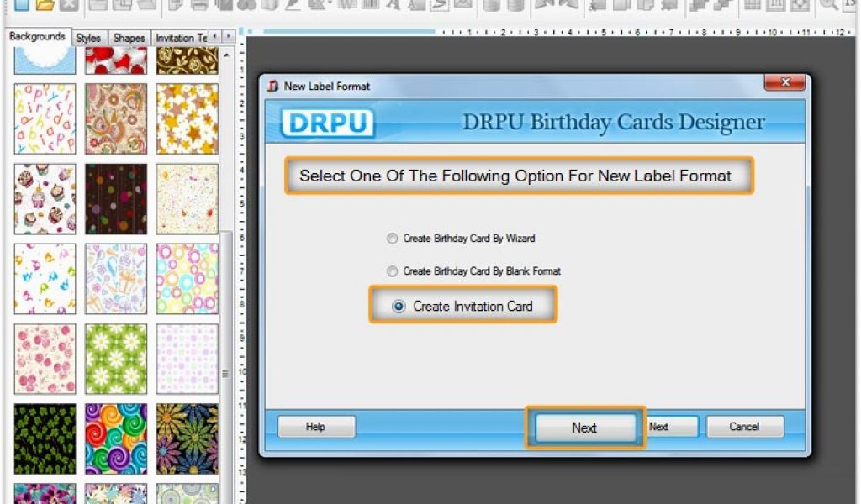Click the DRPU logo in dialog header
Viewport: 861px width, 504px height.
pos(328,123)
